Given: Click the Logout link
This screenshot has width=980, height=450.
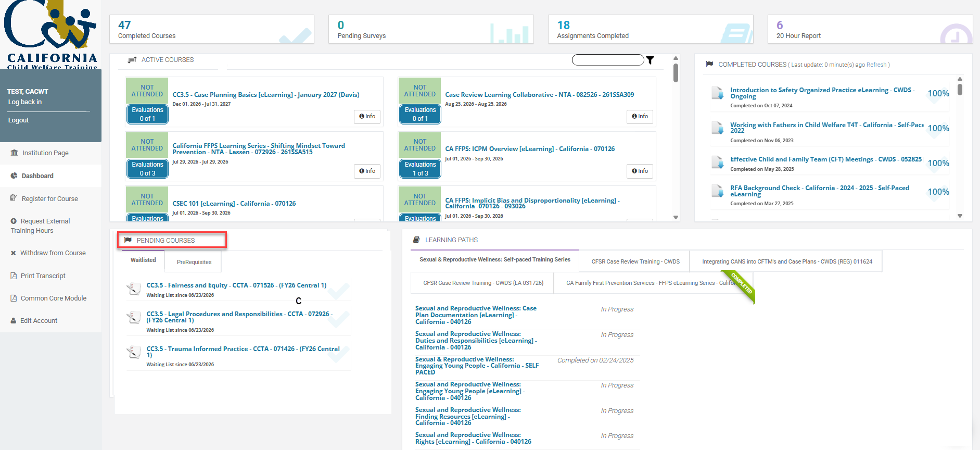Looking at the screenshot, I should pyautogui.click(x=18, y=120).
